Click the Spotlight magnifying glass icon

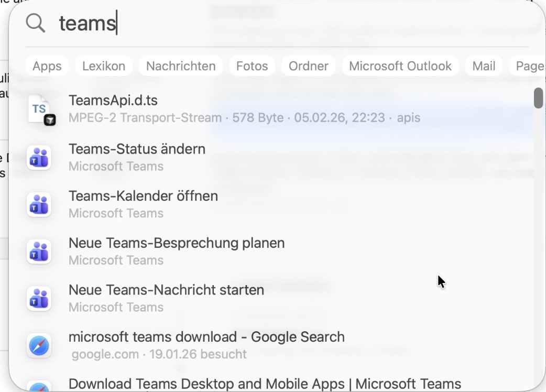coord(36,24)
